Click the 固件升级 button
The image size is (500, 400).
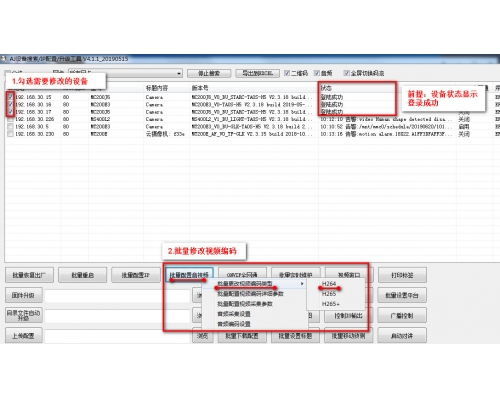[24, 295]
